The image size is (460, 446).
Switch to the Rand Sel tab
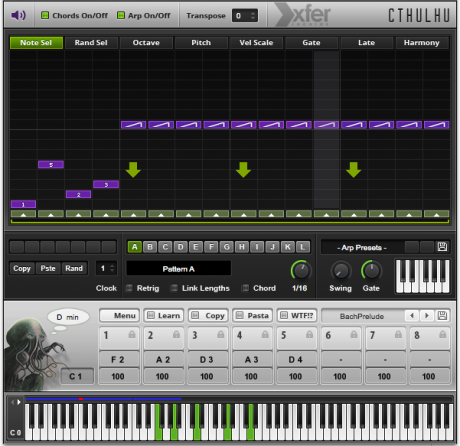click(x=91, y=43)
